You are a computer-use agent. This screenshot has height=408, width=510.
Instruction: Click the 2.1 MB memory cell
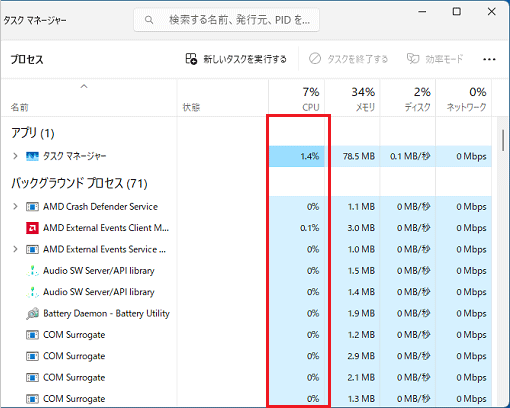click(x=352, y=377)
